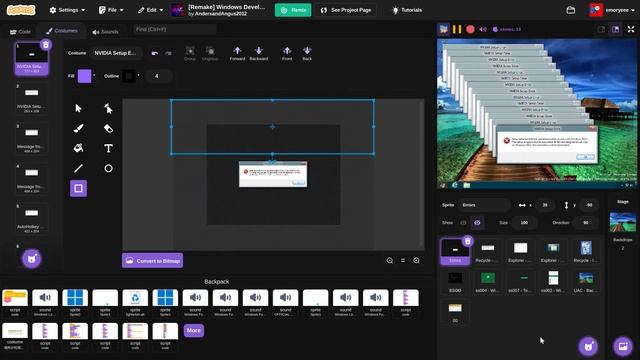Open the Settings dropdown
Image resolution: width=640 pixels, height=360 pixels.
67,10
